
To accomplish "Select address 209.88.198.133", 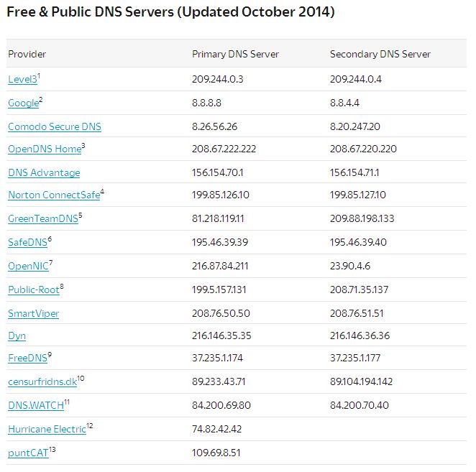I will point(362,218).
